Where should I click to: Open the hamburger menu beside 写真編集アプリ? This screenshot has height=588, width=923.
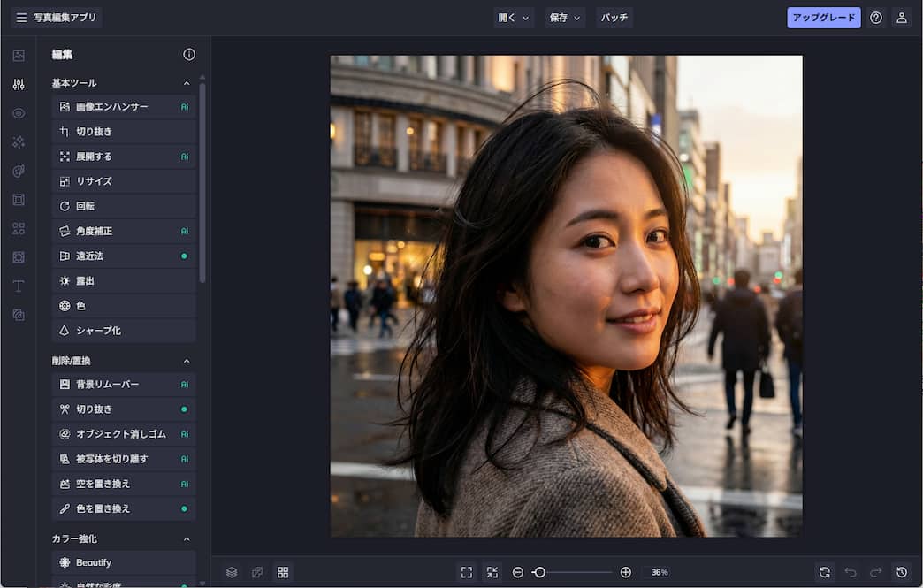coord(21,18)
